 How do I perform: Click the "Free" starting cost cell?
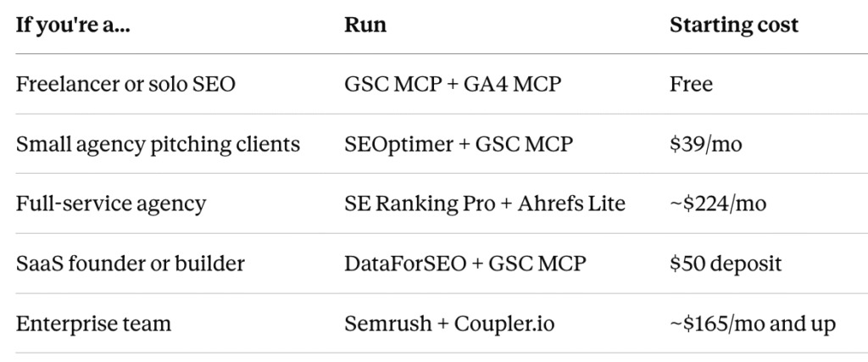click(x=691, y=84)
